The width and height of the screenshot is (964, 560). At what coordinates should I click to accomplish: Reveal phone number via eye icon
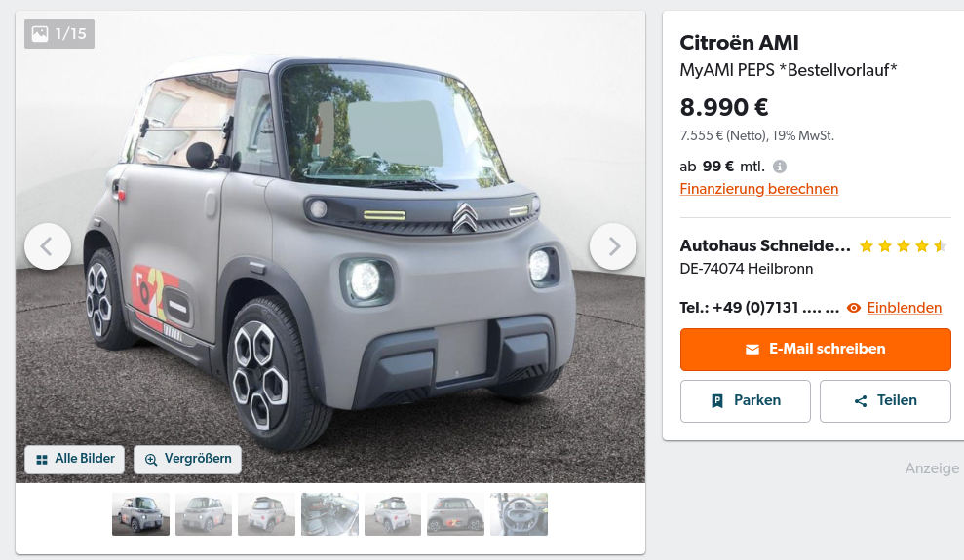click(x=853, y=308)
